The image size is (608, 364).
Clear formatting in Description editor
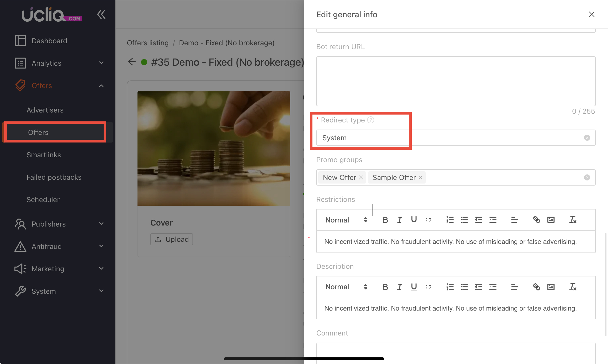click(x=573, y=287)
